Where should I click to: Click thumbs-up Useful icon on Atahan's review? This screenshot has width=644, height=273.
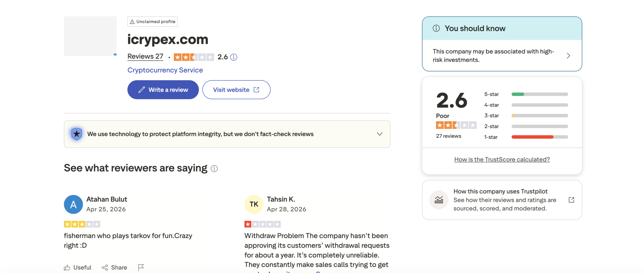67,267
